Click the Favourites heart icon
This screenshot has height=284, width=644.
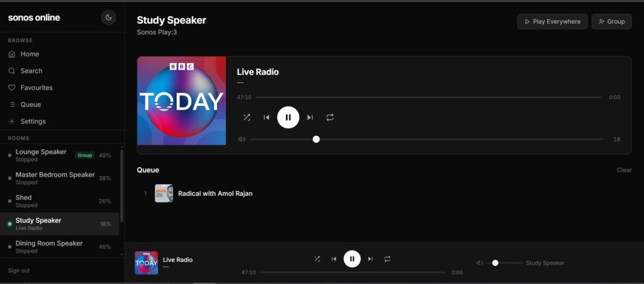click(x=12, y=88)
